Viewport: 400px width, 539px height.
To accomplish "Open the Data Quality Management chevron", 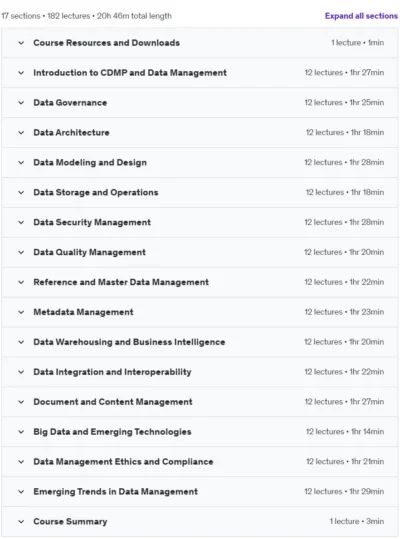I will pyautogui.click(x=21, y=252).
